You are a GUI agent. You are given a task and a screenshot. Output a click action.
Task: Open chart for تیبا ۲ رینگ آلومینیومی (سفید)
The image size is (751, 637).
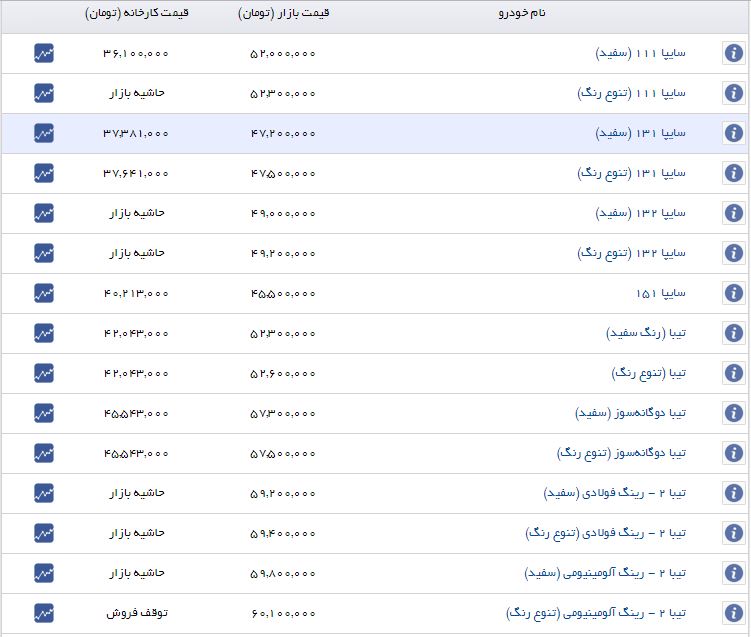click(x=43, y=573)
